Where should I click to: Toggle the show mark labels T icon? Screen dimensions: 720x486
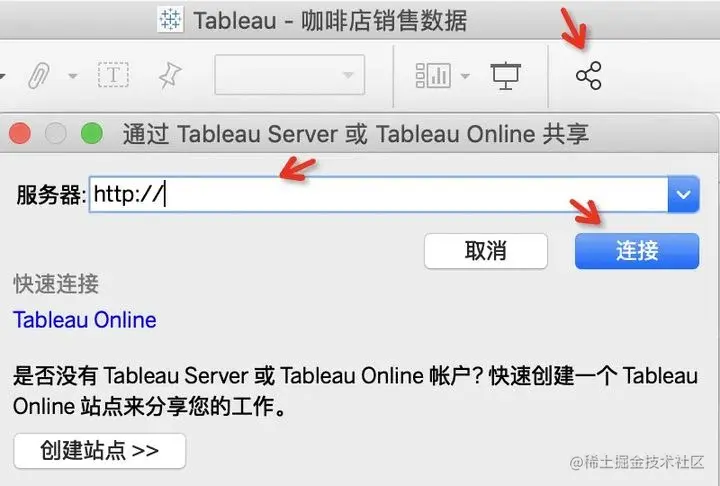(113, 75)
